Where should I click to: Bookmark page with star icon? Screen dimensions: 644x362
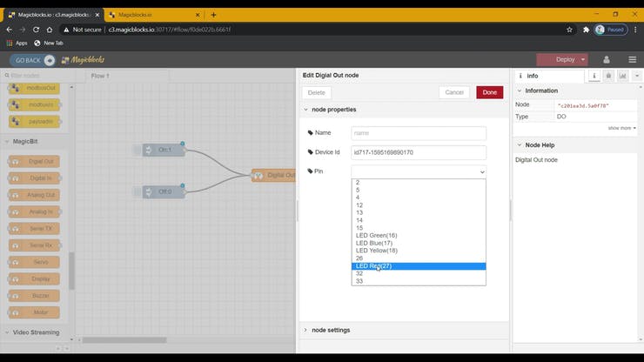pos(569,30)
